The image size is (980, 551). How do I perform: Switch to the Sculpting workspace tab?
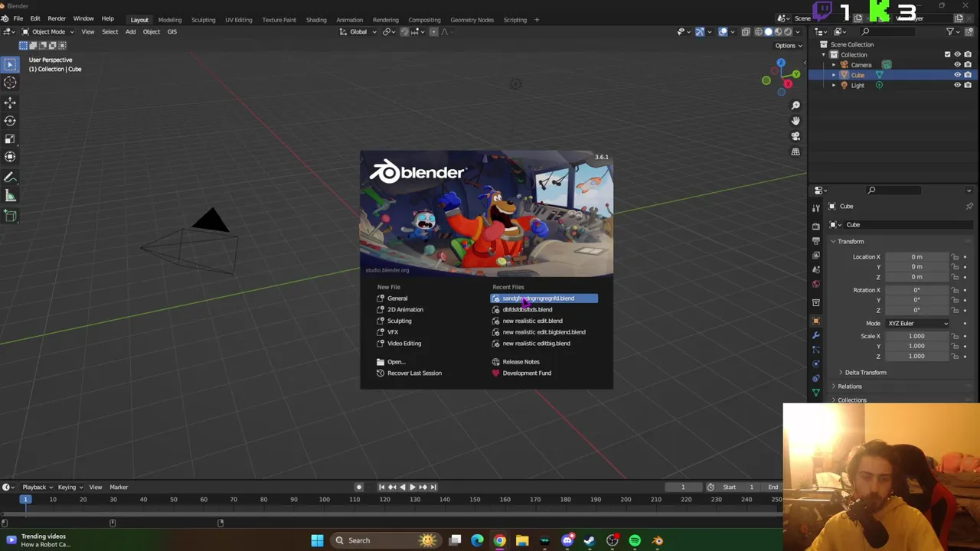[203, 20]
